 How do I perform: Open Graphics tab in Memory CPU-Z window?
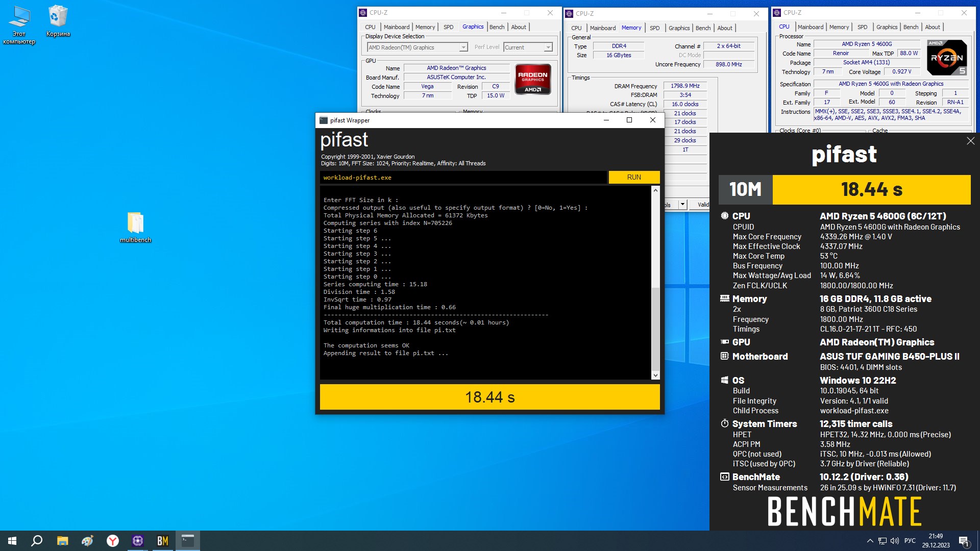coord(679,28)
